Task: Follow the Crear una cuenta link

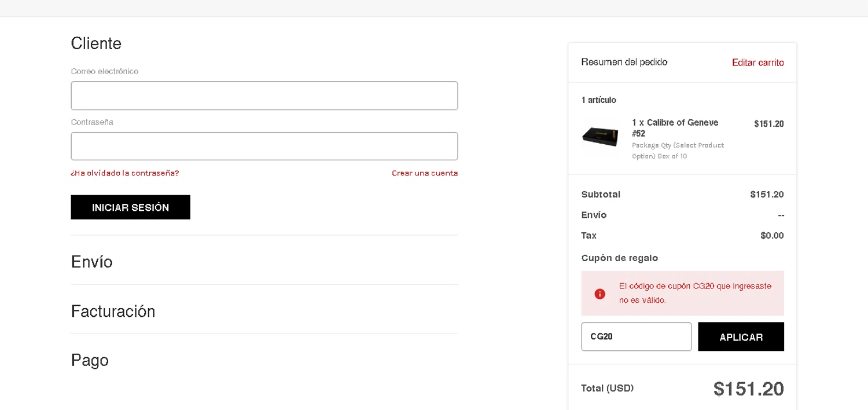Action: coord(425,173)
